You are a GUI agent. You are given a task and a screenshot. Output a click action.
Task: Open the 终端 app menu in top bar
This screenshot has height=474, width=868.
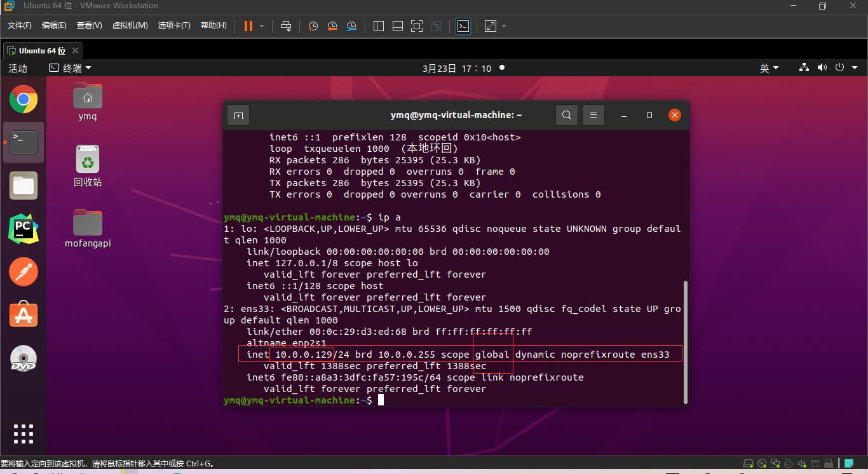click(70, 68)
